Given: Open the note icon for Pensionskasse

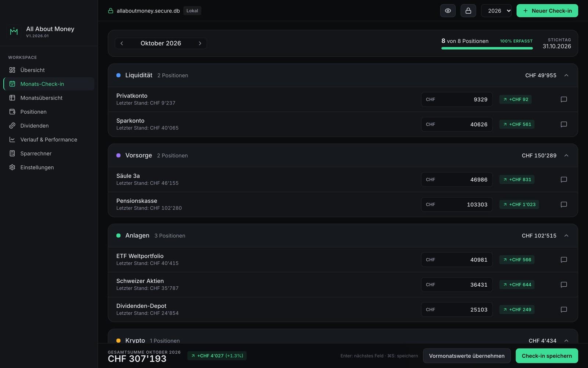Looking at the screenshot, I should (564, 205).
